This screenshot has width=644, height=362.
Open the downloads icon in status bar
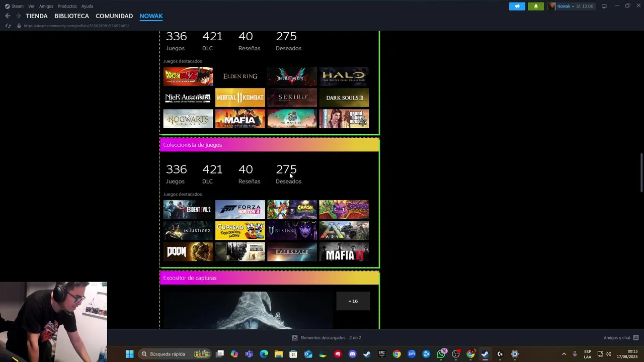tap(295, 338)
